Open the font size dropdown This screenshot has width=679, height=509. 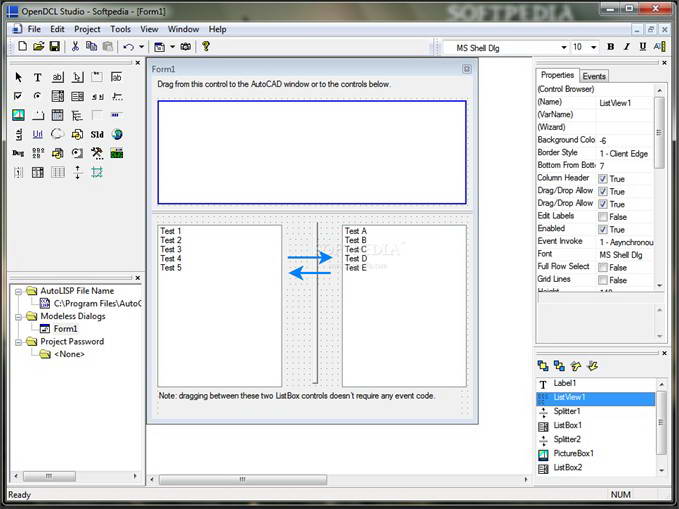click(x=594, y=47)
